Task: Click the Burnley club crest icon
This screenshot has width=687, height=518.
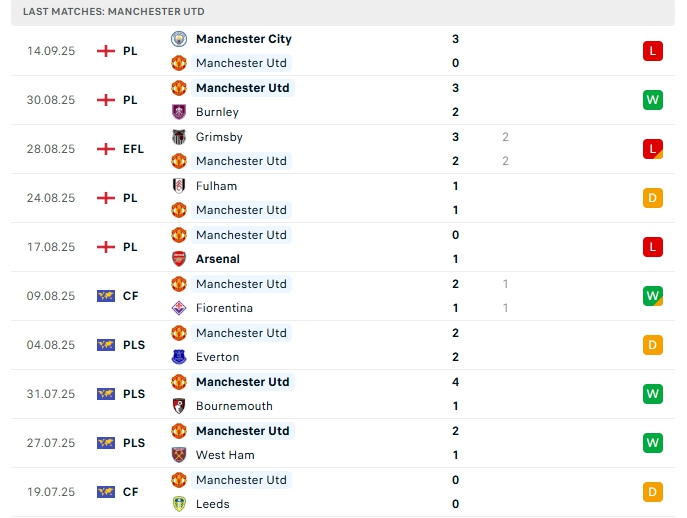Action: click(x=179, y=112)
